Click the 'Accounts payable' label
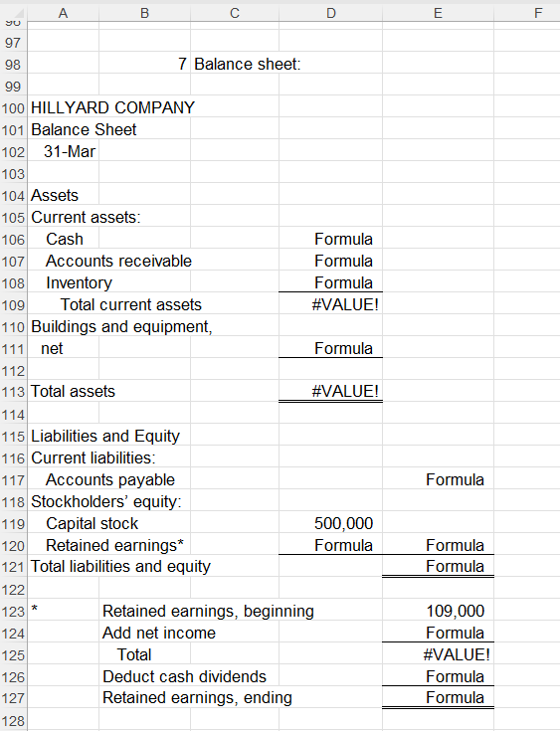This screenshot has height=731, width=560. 110,479
